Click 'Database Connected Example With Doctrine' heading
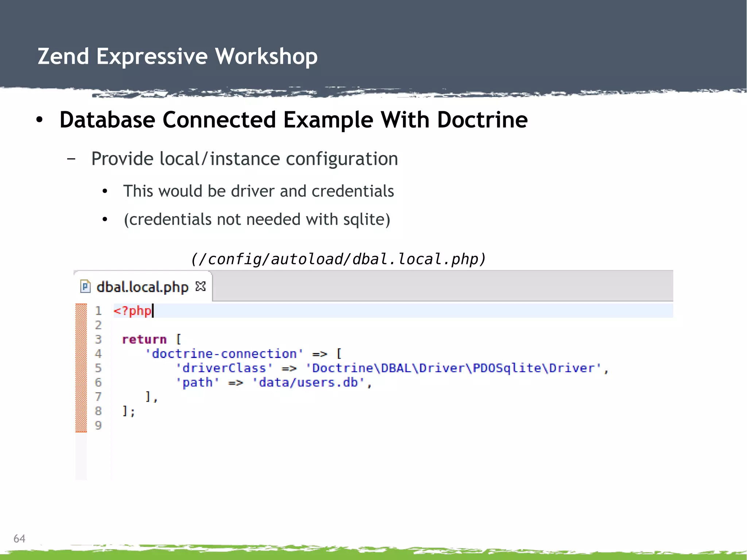Image resolution: width=747 pixels, height=560 pixels. (x=293, y=120)
